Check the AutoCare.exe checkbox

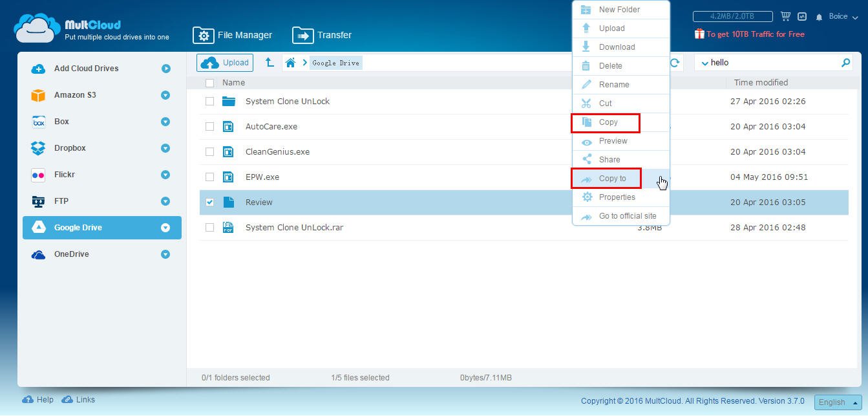coord(209,127)
